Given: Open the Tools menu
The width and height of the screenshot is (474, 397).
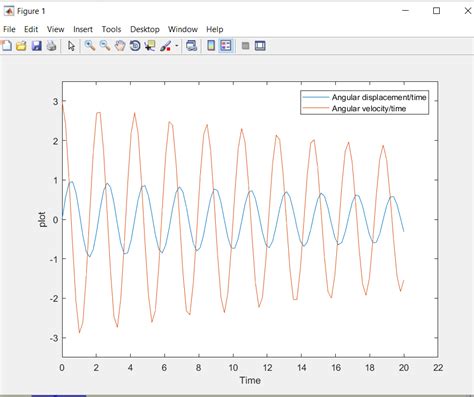Looking at the screenshot, I should tap(111, 29).
